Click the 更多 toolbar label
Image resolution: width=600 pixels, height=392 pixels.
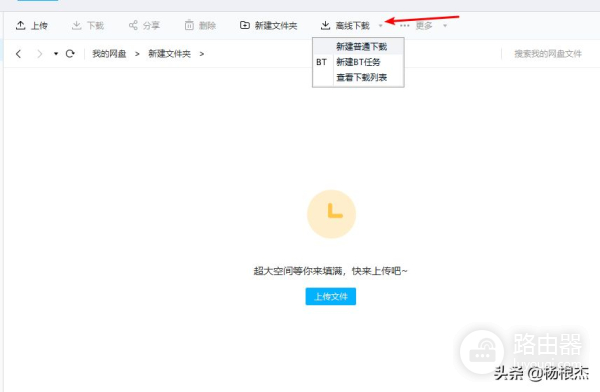point(424,26)
